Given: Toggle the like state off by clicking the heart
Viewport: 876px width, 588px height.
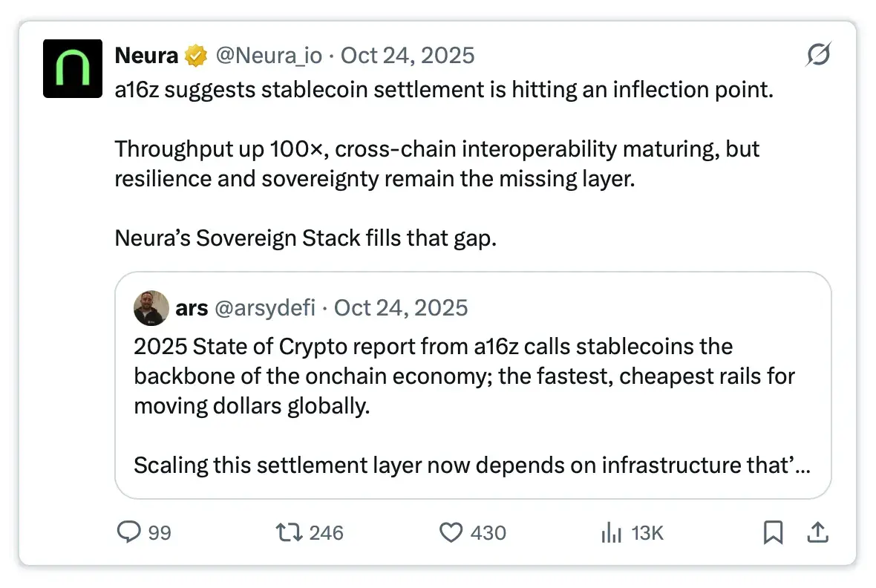Looking at the screenshot, I should 451,532.
